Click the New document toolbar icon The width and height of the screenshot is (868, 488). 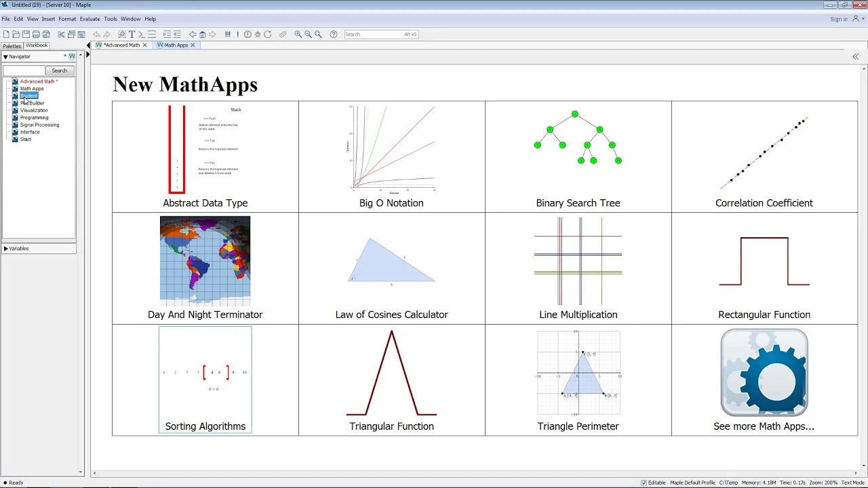[x=6, y=34]
